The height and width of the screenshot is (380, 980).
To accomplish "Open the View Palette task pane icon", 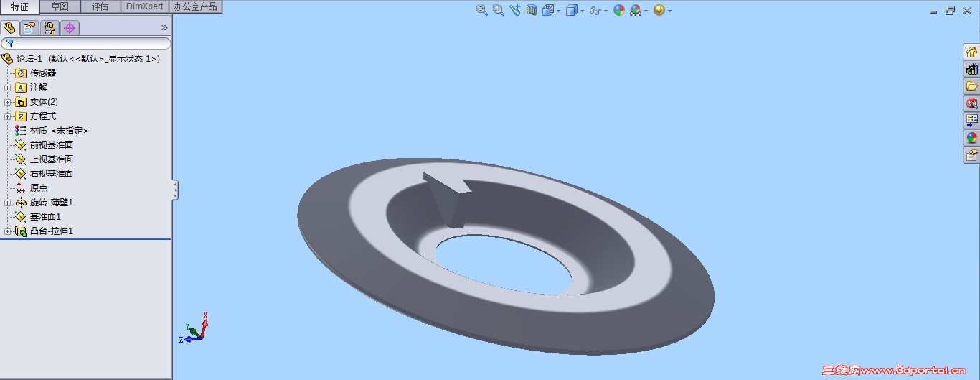I will [971, 120].
